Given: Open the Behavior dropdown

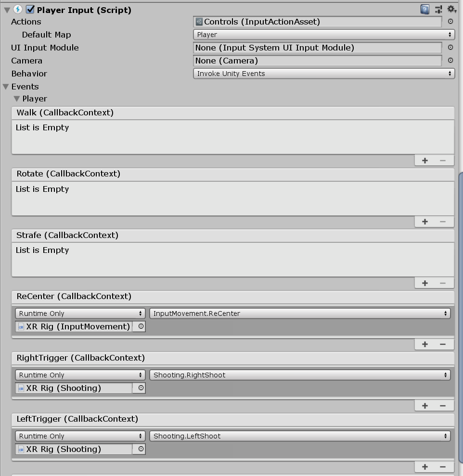Looking at the screenshot, I should tap(322, 74).
